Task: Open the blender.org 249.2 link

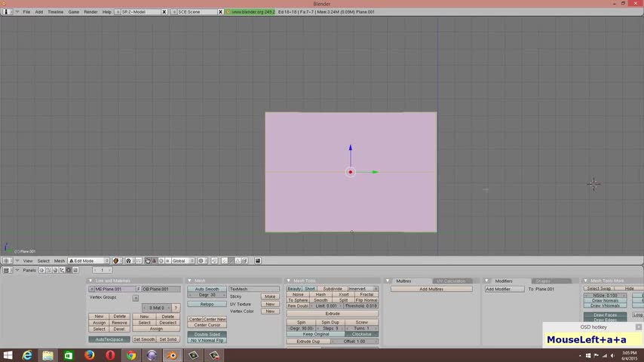Action: coord(250,12)
